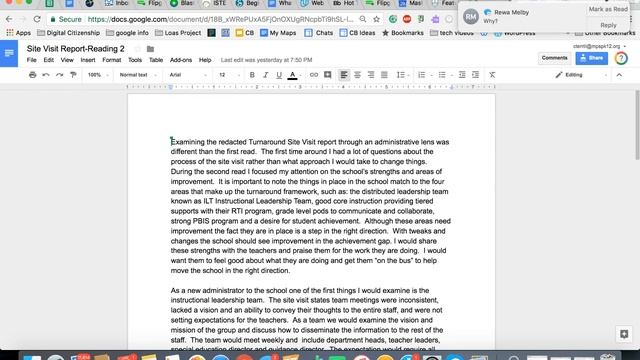The image size is (640, 360).
Task: Click the blue Share button
Action: click(591, 58)
